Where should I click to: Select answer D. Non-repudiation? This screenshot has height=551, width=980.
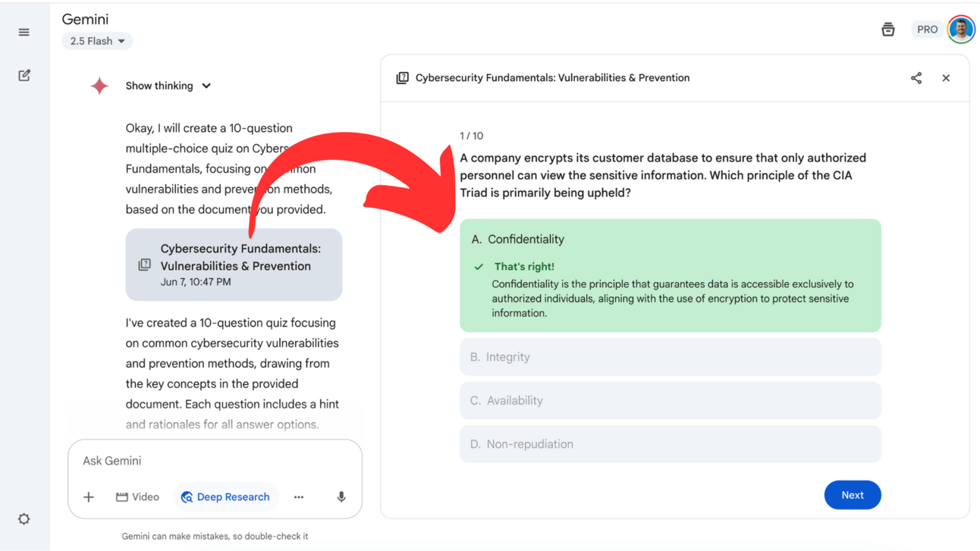[x=670, y=444]
